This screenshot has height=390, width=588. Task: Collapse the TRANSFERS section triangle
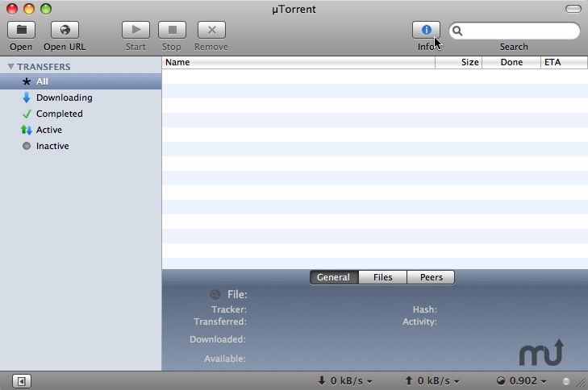click(10, 67)
